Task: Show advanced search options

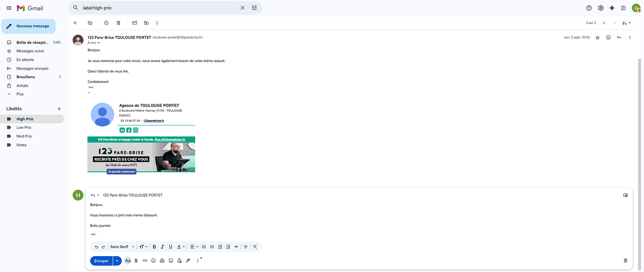Action: point(254,8)
